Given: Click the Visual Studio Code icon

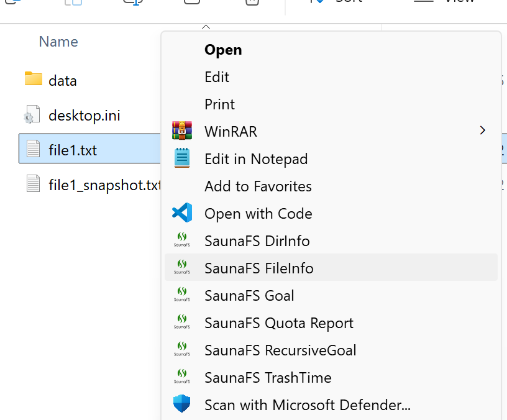Looking at the screenshot, I should coord(183,213).
